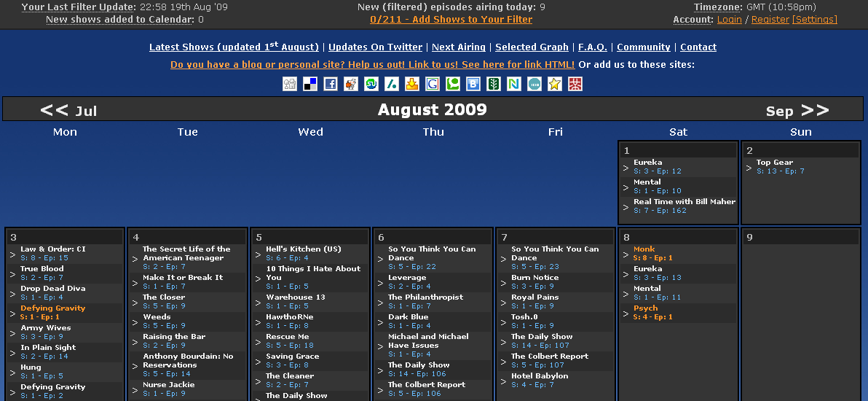This screenshot has height=401, width=868.
Task: Open the Login link
Action: (729, 20)
